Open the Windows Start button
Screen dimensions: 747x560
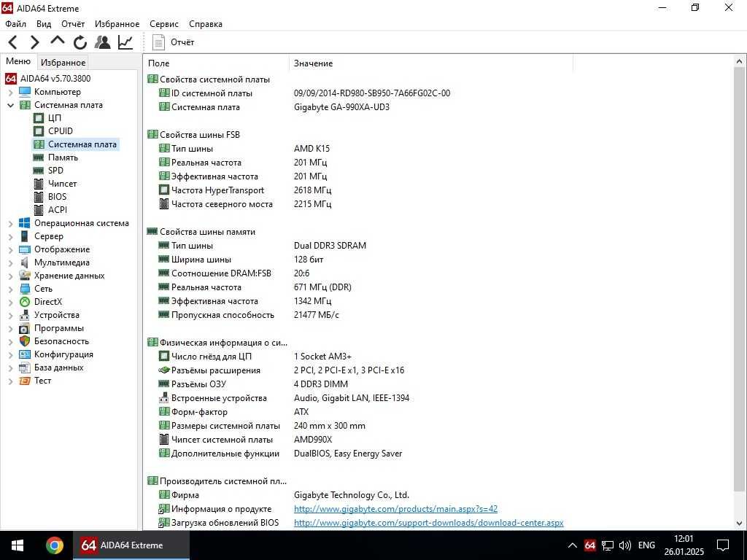coord(18,545)
